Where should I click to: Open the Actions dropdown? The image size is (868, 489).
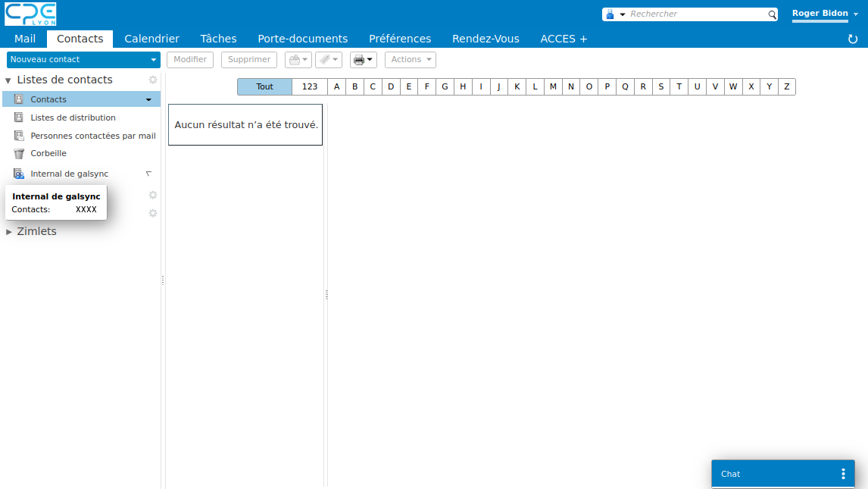[x=411, y=60]
